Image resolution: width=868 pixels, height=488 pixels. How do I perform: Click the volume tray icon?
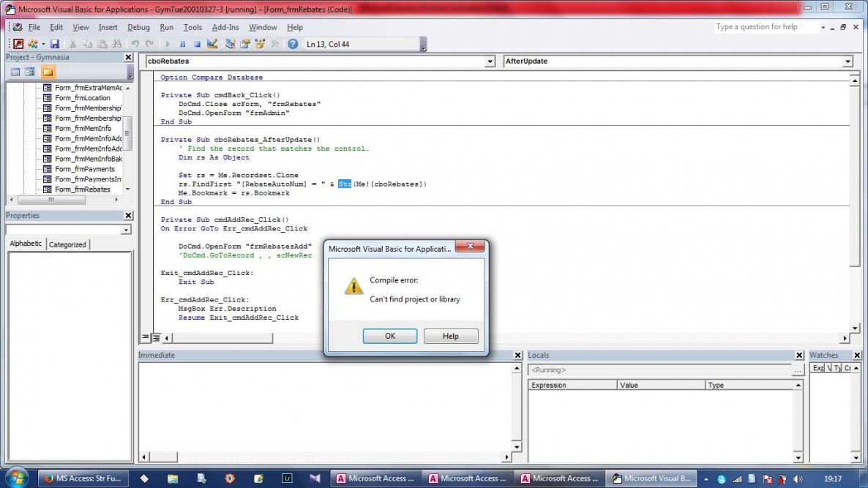798,479
